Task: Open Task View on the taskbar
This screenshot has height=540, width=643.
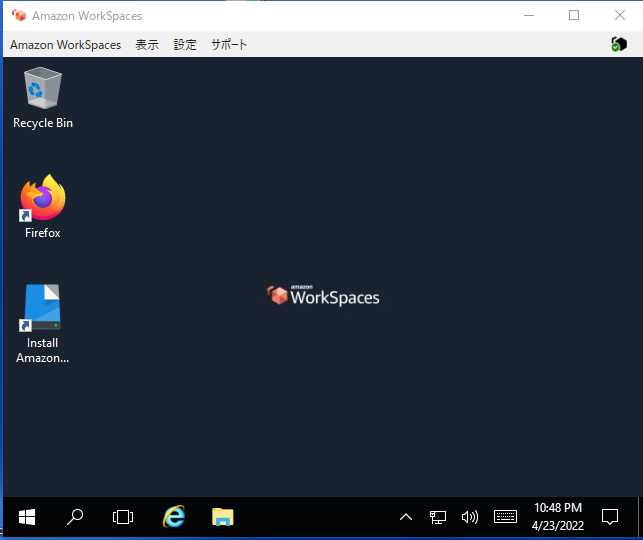Action: click(x=123, y=517)
